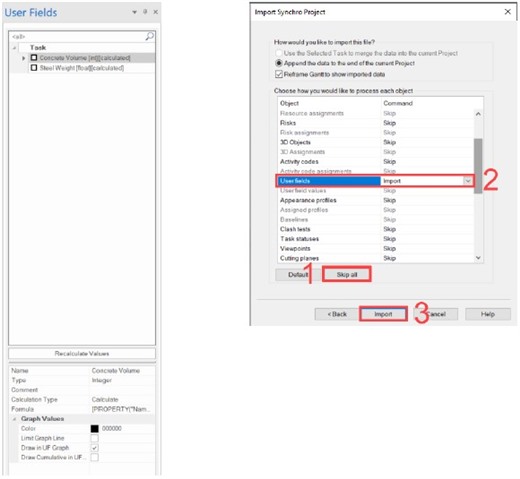520x479 pixels.
Task: Toggle Draw in UF Graph checkbox
Action: (95, 448)
